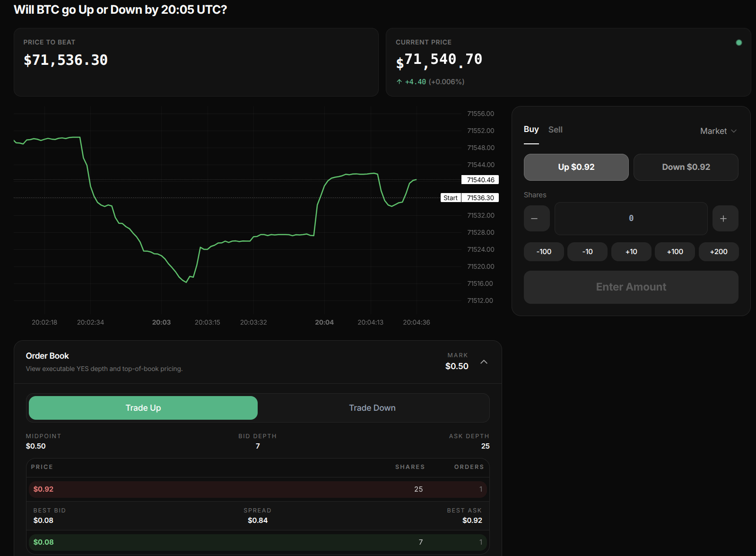Click the Enter Amount button

(631, 287)
